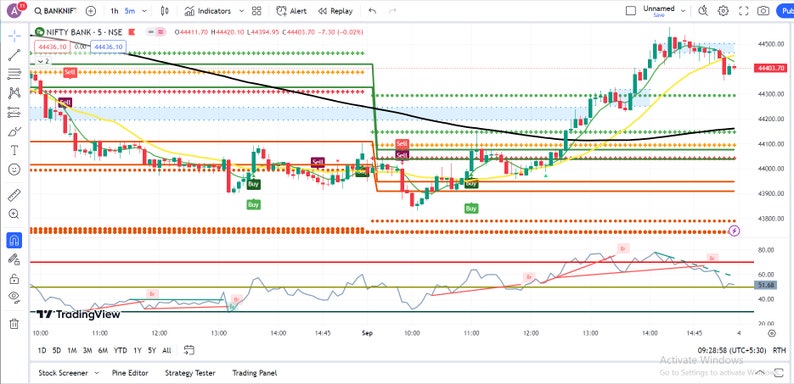Set date range to 1D
Screen dimensions: 794x384
point(43,350)
